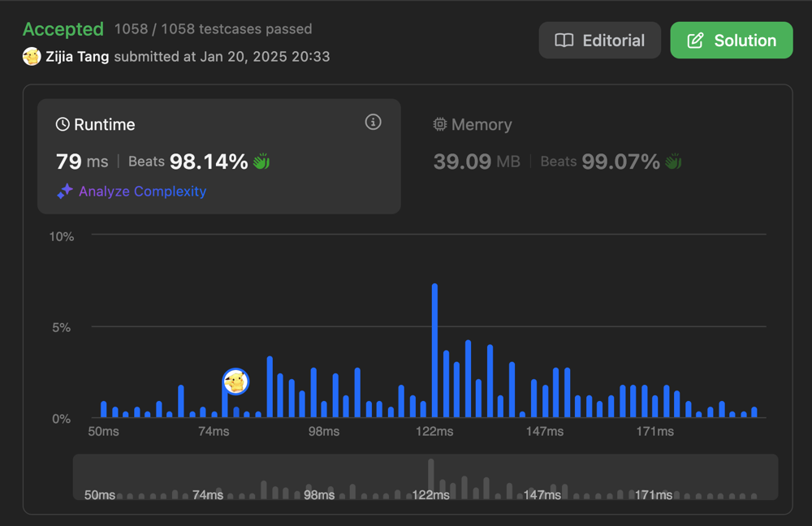The width and height of the screenshot is (812, 526).
Task: Open the Editorial page
Action: [600, 41]
